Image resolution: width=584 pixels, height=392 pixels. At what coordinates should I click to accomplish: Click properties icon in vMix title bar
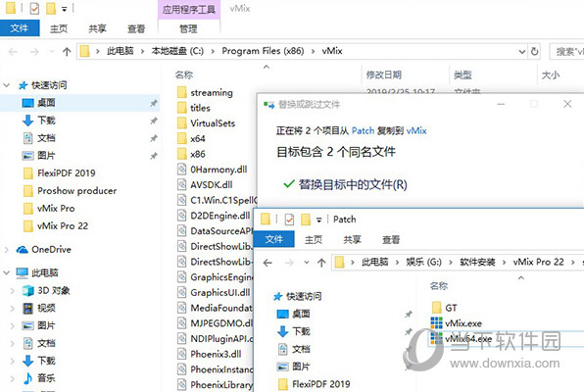pyautogui.click(x=34, y=8)
